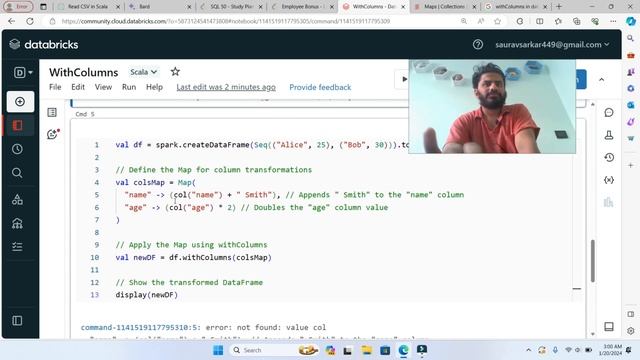The image size is (640, 360).
Task: Click the databricks logo
Action: [44, 44]
